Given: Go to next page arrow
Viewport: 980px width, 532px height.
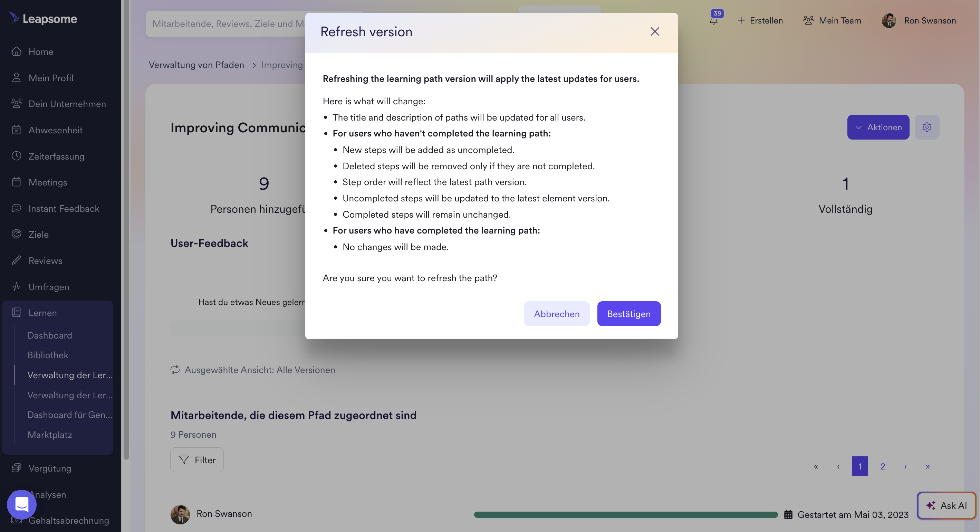Looking at the screenshot, I should tap(905, 466).
